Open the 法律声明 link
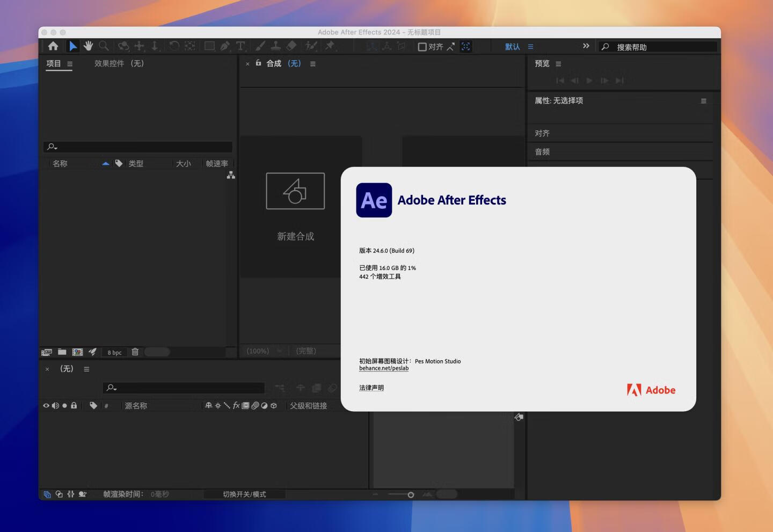The height and width of the screenshot is (532, 773). tap(371, 388)
